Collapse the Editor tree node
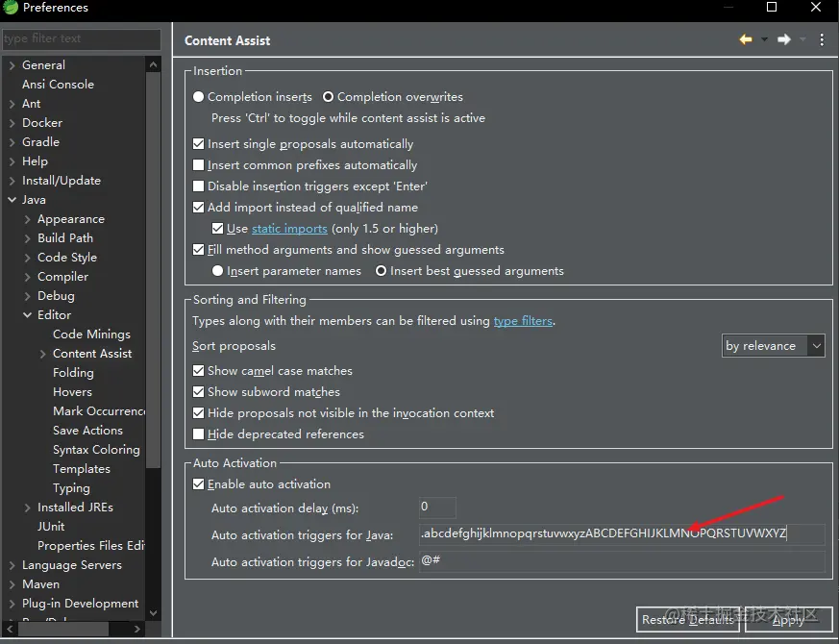839x644 pixels. point(27,315)
